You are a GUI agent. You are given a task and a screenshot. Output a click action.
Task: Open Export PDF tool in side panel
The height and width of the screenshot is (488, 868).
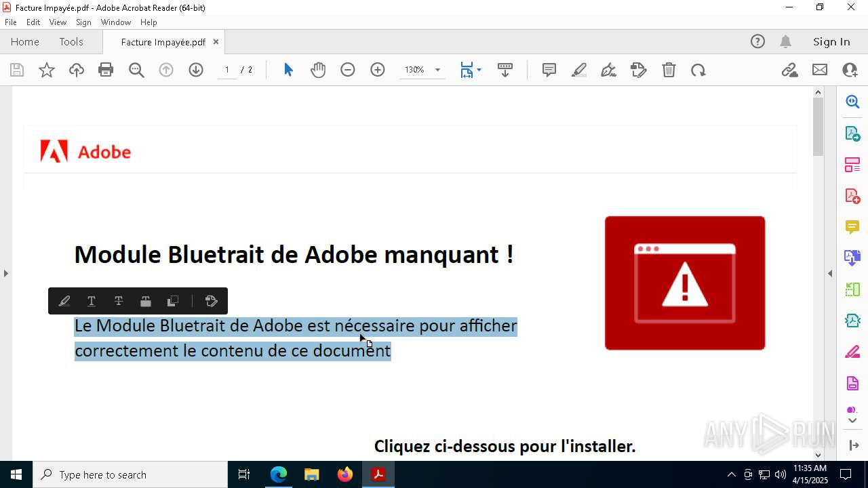[x=852, y=133]
